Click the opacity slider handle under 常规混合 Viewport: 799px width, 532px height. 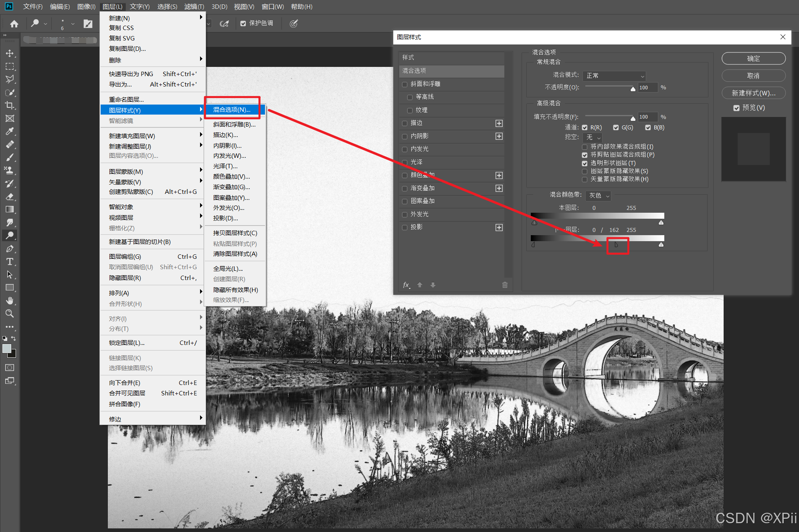pyautogui.click(x=633, y=89)
